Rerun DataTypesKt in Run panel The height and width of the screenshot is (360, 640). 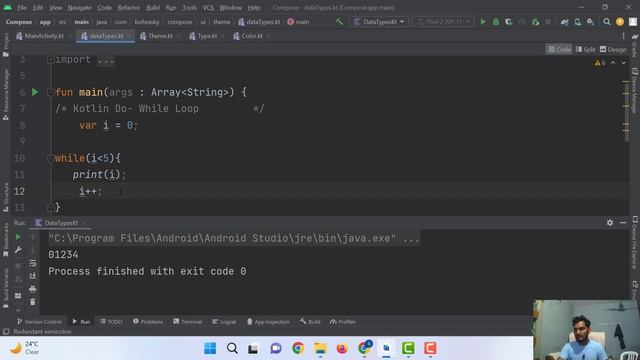18,237
